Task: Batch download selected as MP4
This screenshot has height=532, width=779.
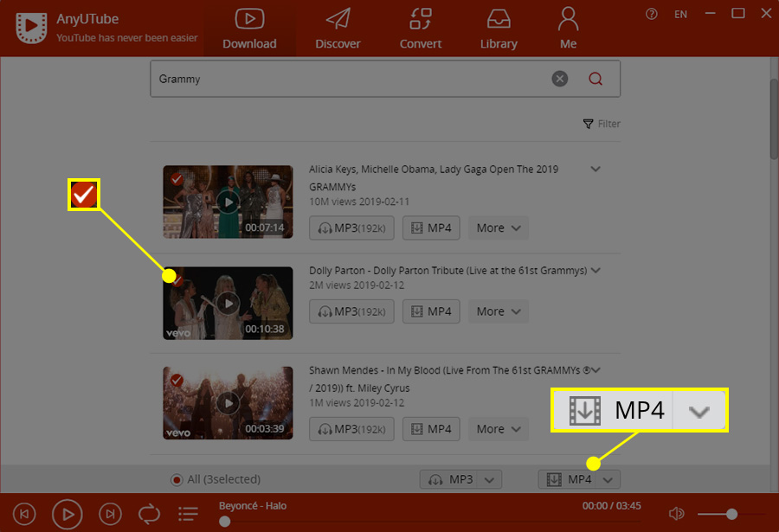Action: pyautogui.click(x=568, y=480)
